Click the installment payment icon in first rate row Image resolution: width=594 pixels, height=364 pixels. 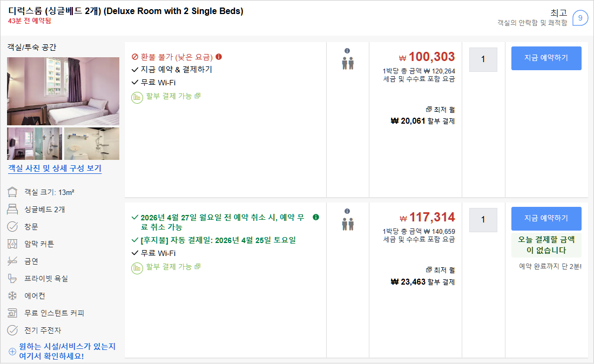pos(137,98)
